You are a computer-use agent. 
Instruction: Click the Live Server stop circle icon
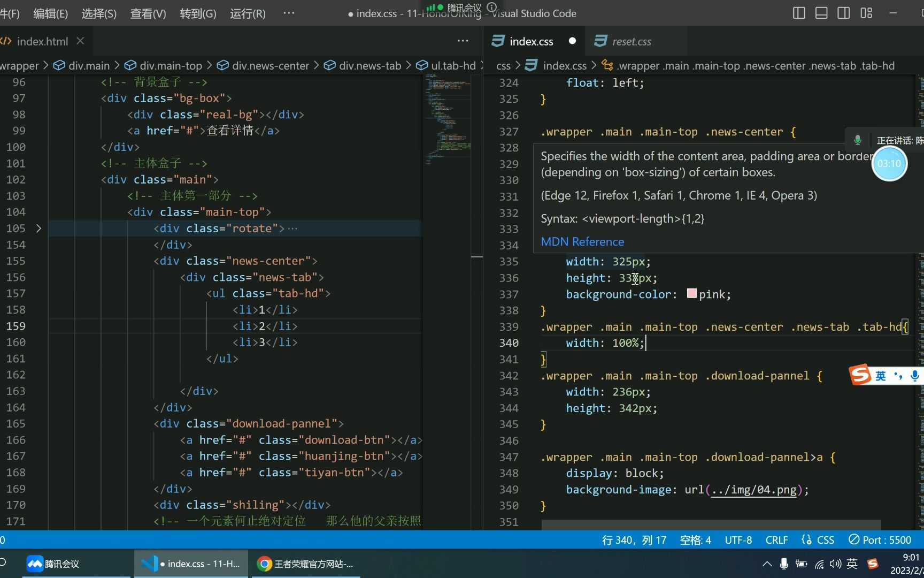[854, 539]
